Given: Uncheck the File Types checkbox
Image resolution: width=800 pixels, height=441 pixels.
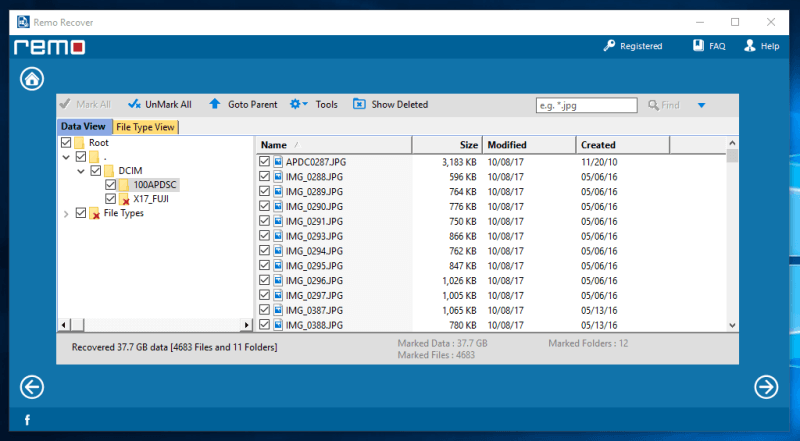Looking at the screenshot, I should point(81,213).
